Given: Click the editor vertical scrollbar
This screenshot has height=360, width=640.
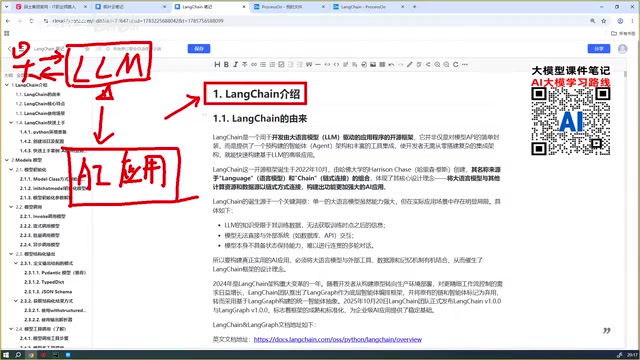Looking at the screenshot, I should tap(625, 74).
